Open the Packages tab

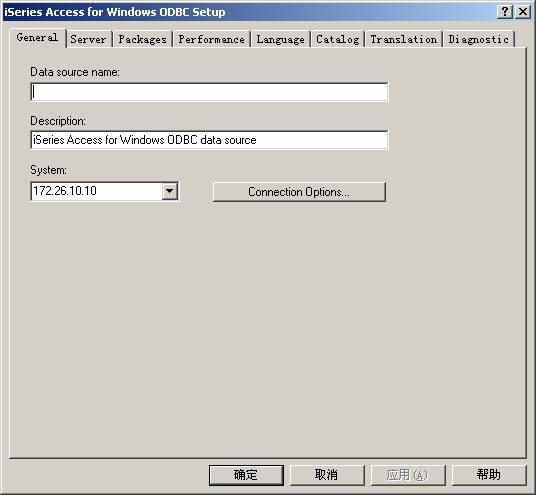[142, 39]
